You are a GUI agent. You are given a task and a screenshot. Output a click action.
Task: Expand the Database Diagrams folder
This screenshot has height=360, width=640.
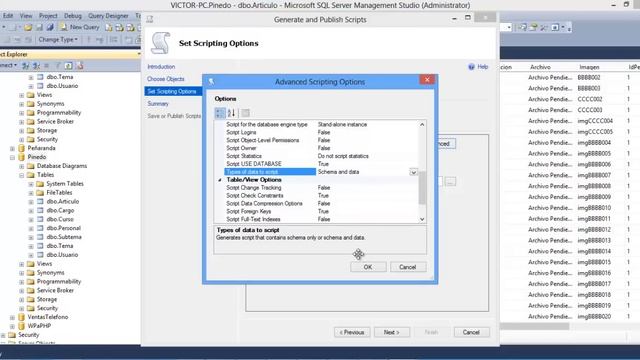coord(22,166)
